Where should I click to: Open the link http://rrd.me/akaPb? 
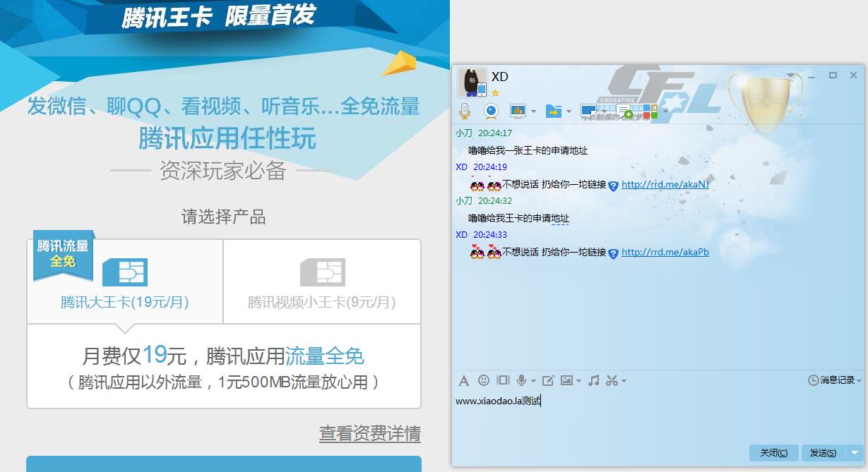tap(665, 253)
